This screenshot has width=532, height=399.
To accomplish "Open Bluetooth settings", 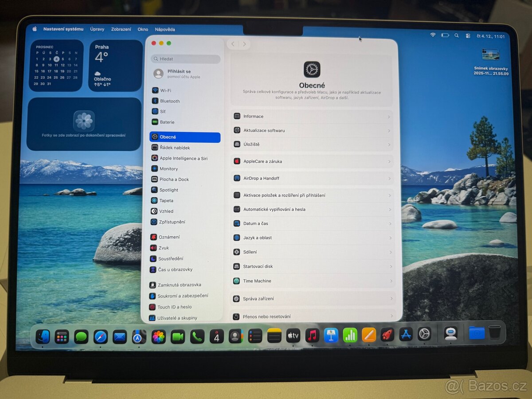I will click(x=170, y=101).
